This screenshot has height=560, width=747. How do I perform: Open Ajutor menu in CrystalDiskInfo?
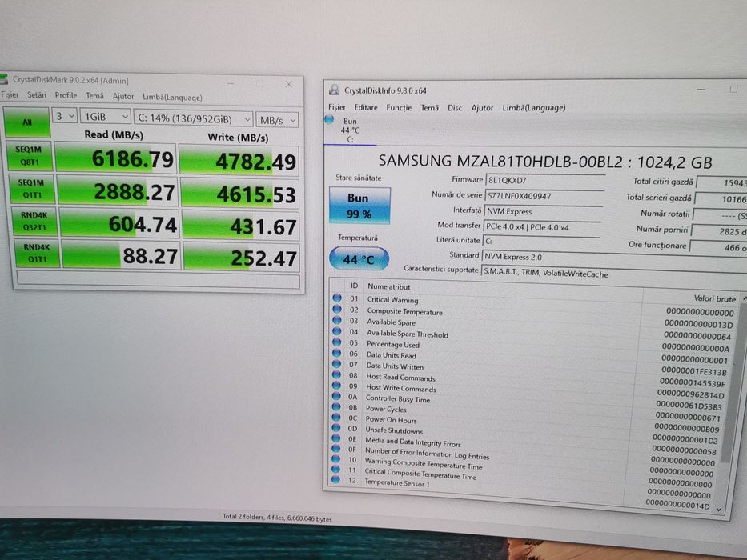[482, 108]
